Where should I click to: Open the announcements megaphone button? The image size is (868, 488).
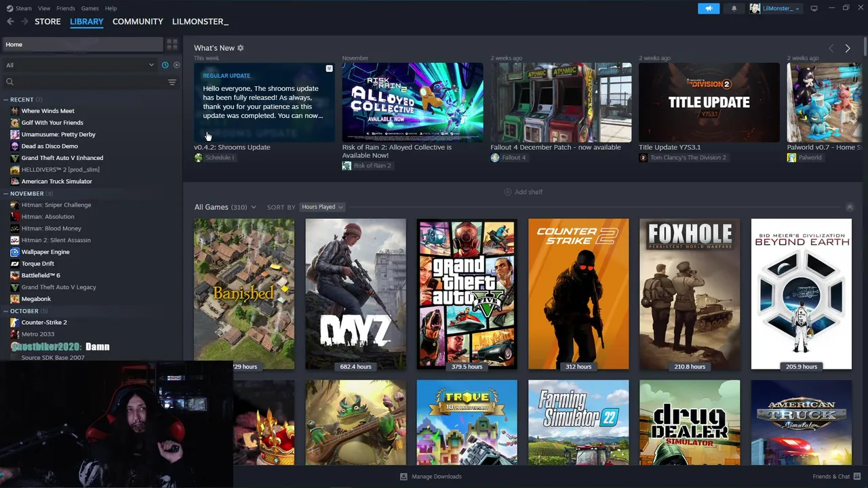coord(709,8)
